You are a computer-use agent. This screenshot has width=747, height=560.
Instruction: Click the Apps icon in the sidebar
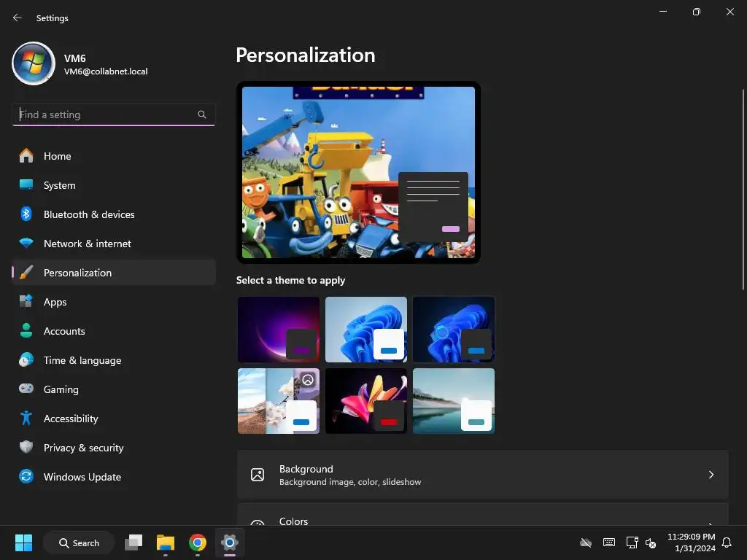click(26, 301)
